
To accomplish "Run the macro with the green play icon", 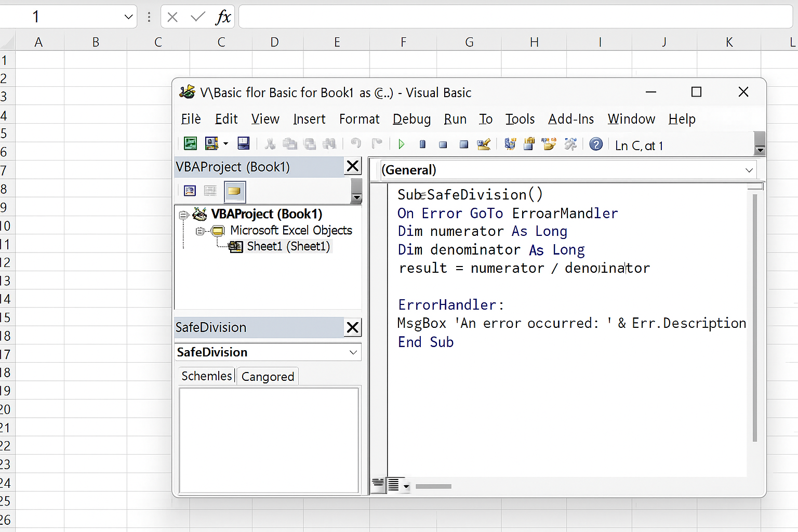I will 401,144.
